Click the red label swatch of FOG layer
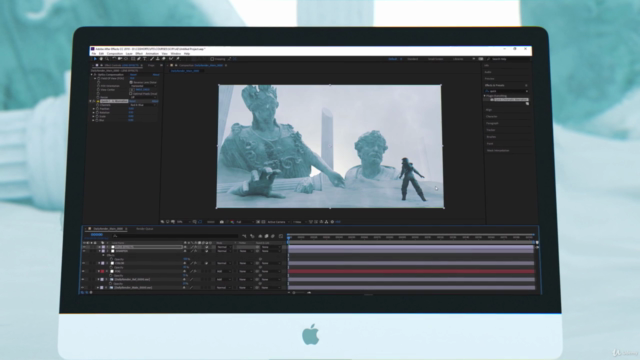Viewport: 640px width, 360px height. pyautogui.click(x=103, y=271)
